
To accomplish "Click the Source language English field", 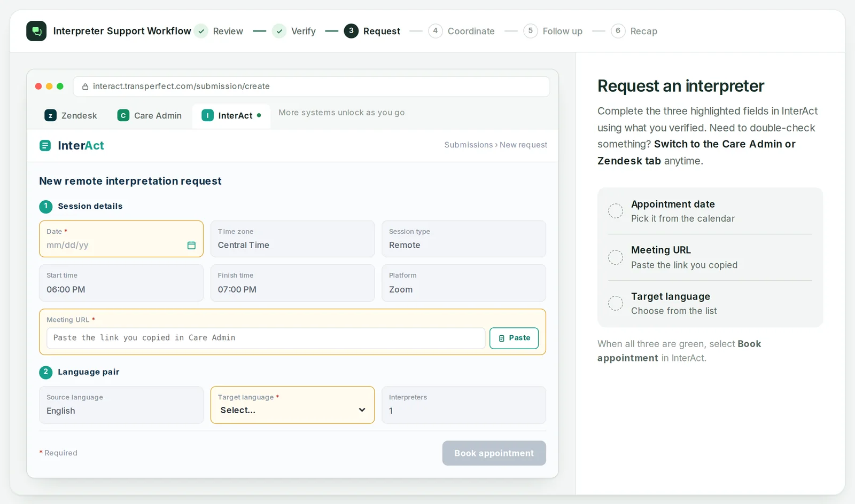I will pyautogui.click(x=121, y=405).
